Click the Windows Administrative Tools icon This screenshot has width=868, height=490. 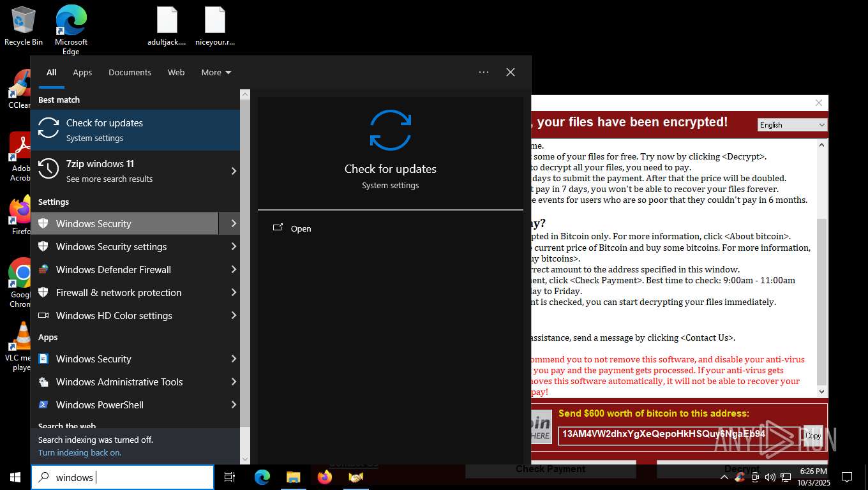[x=43, y=382]
